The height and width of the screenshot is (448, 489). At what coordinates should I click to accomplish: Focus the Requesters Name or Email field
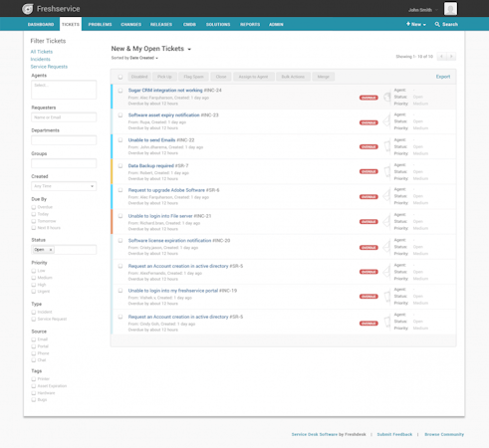[64, 117]
